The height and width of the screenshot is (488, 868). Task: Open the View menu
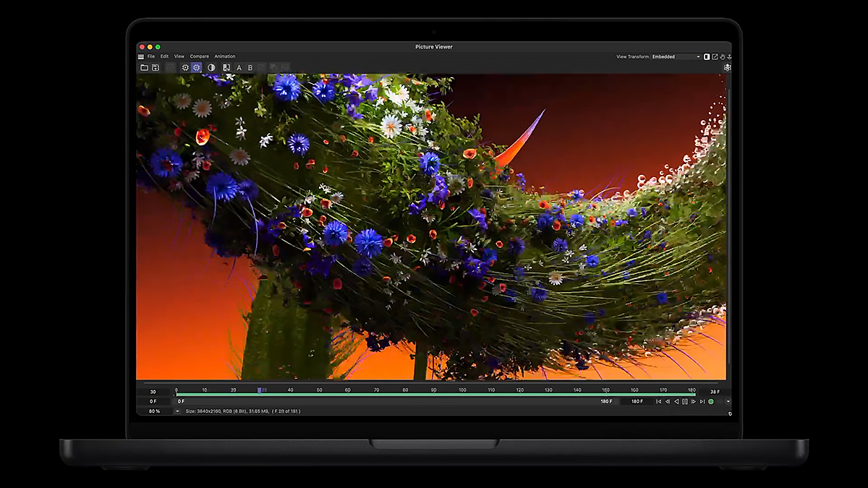point(179,56)
